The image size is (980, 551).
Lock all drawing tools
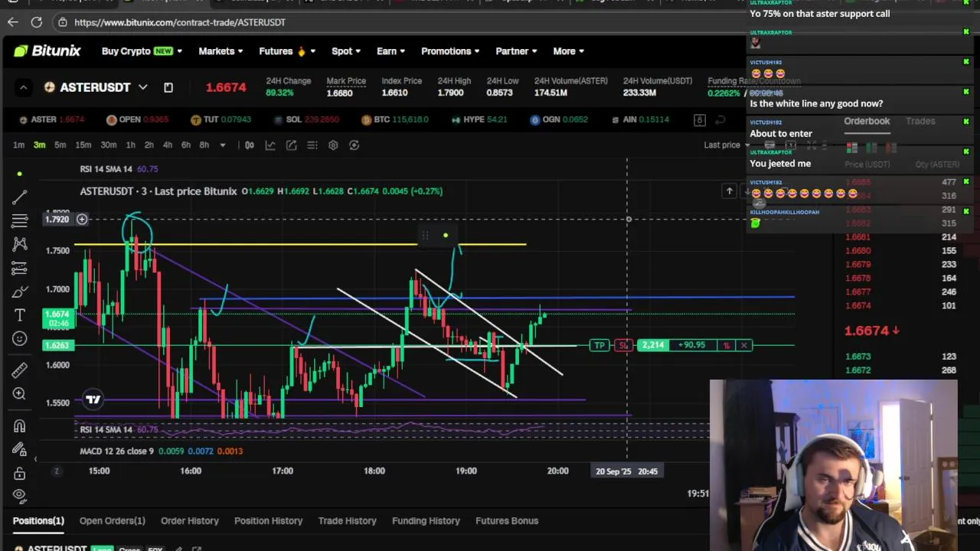click(20, 473)
